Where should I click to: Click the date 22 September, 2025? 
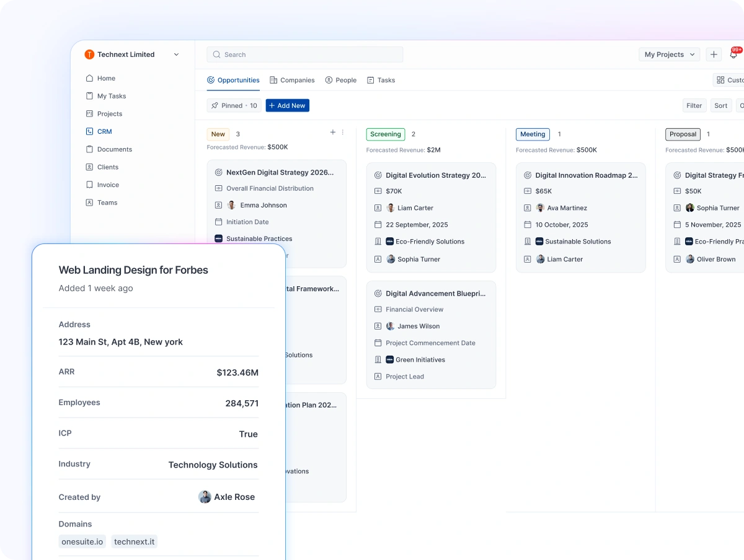(x=417, y=225)
